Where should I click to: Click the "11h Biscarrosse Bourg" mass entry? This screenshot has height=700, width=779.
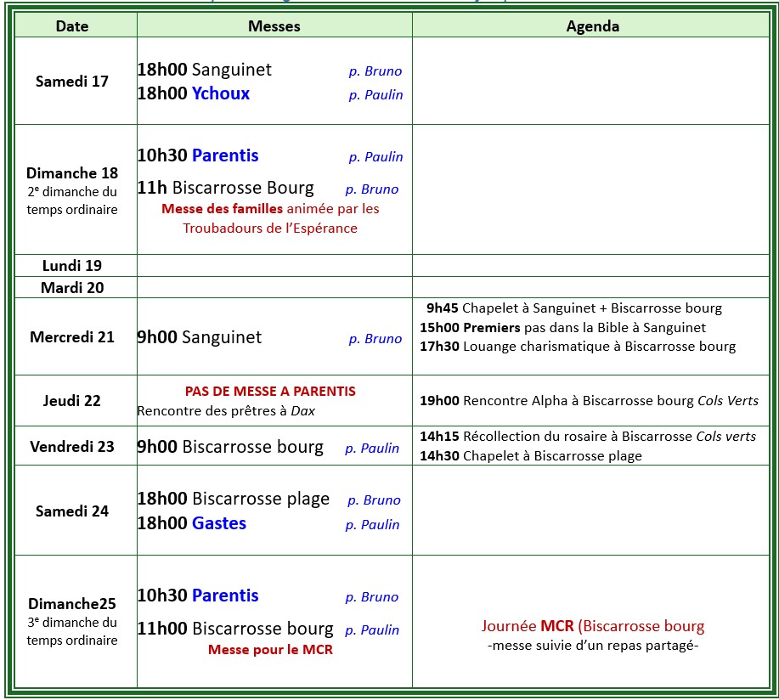225,188
